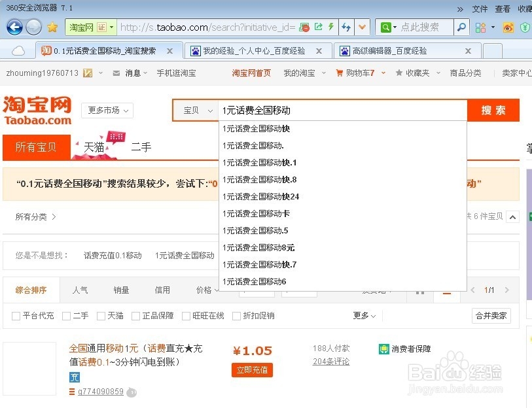Sort results by 信用

[162, 290]
